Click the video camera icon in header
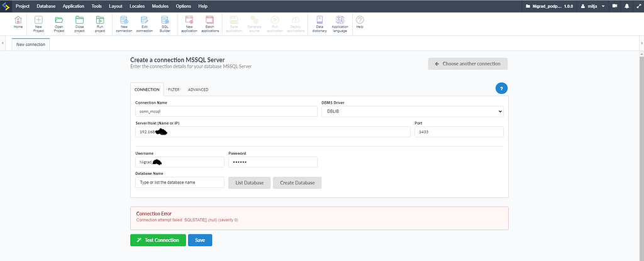Image resolution: width=644 pixels, height=261 pixels. [x=614, y=6]
